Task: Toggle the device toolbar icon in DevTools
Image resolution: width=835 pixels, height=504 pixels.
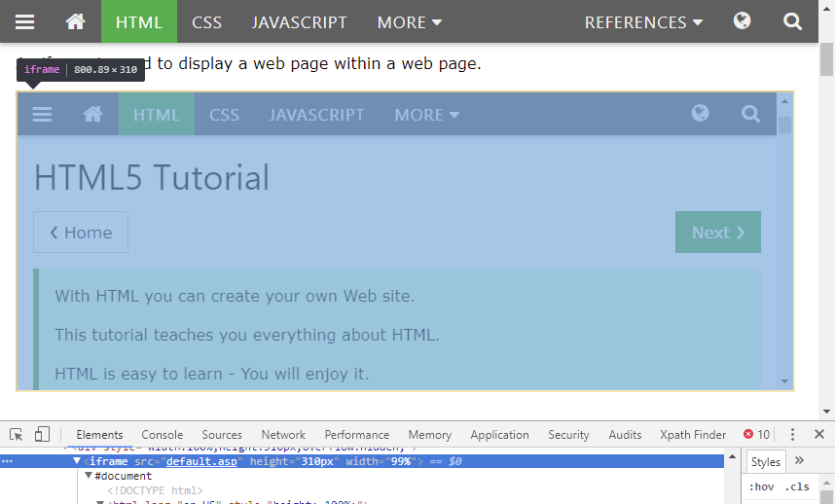Action: (x=42, y=434)
